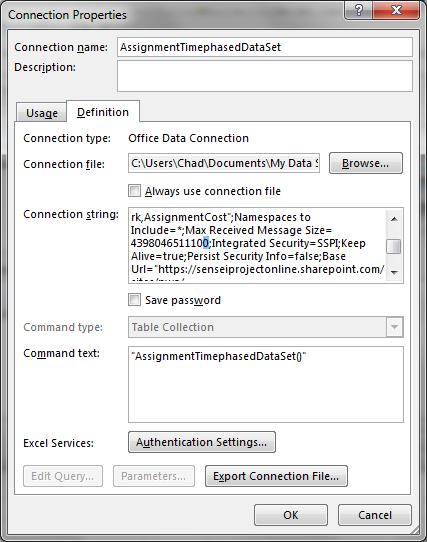Click the help question mark button
This screenshot has width=427, height=542.
tap(359, 10)
